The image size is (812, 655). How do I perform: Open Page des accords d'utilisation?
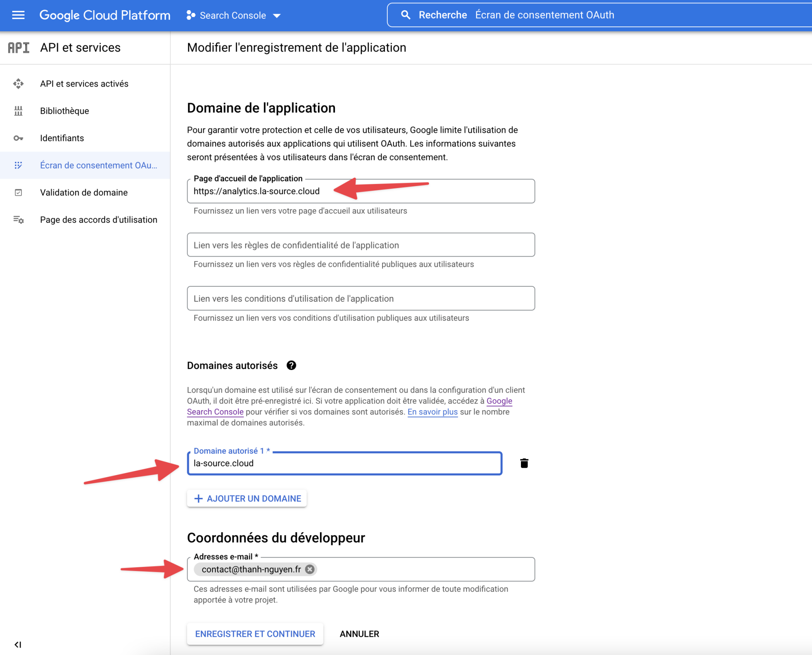click(98, 220)
